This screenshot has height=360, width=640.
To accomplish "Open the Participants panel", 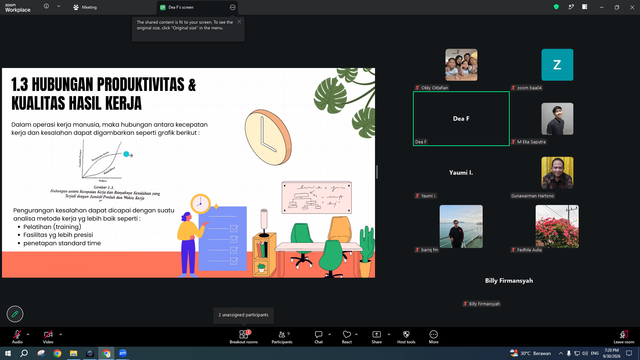I will pyautogui.click(x=282, y=336).
